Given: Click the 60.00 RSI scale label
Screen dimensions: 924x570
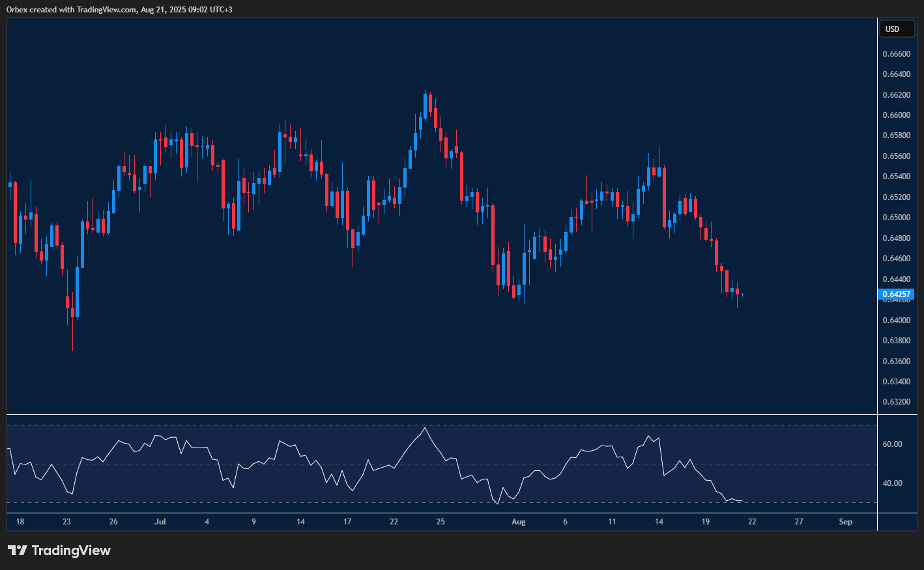Looking at the screenshot, I should coord(892,444).
